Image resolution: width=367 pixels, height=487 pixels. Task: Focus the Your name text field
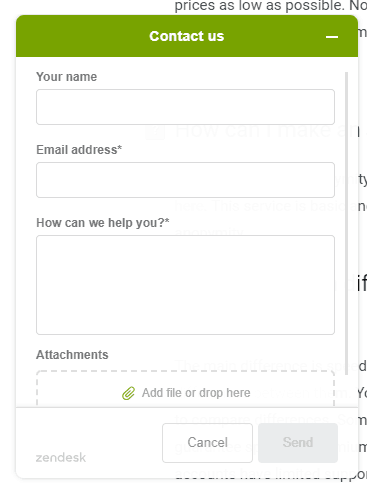pos(185,107)
